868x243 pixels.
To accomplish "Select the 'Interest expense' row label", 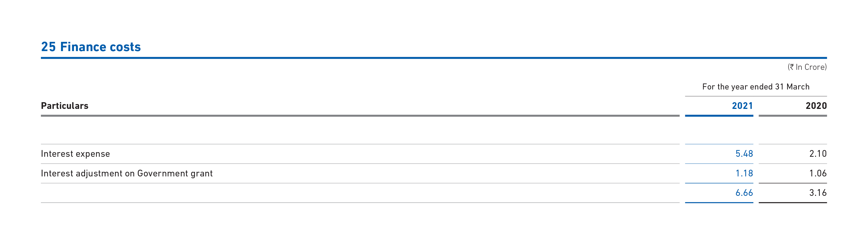I will coord(76,154).
